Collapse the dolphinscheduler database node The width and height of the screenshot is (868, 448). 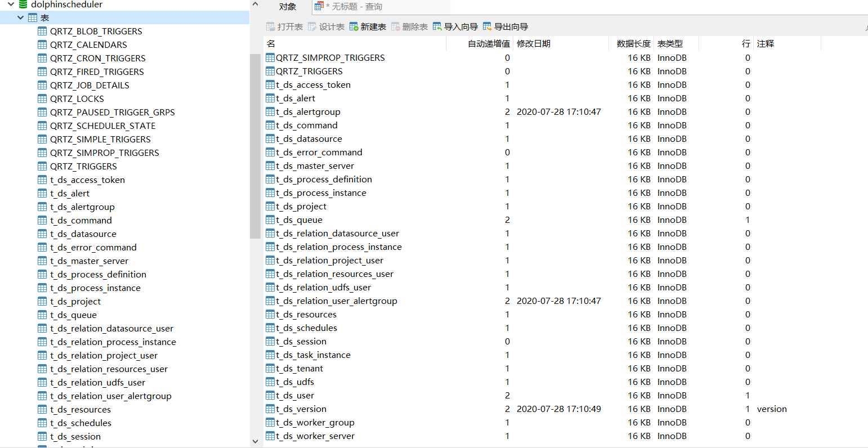[x=11, y=5]
